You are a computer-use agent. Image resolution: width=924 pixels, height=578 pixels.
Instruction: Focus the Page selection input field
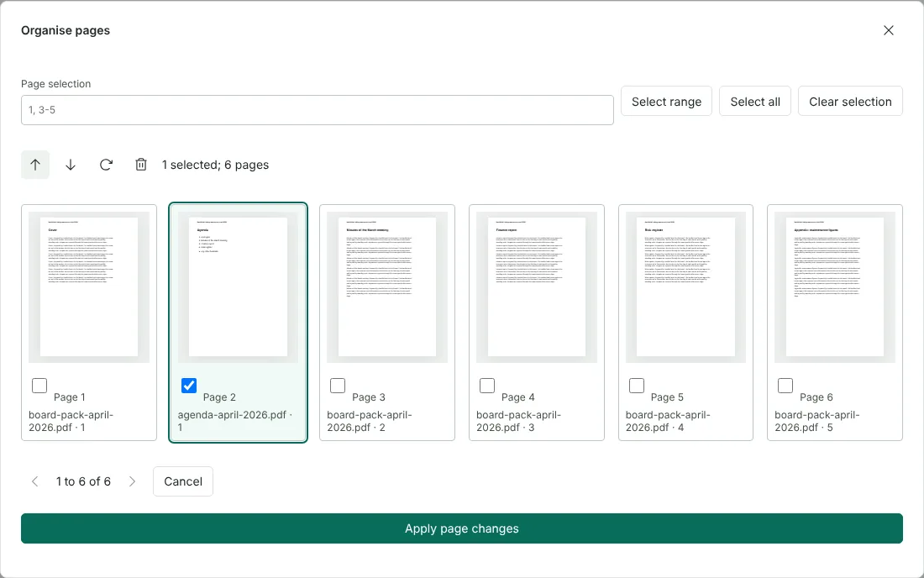[317, 110]
